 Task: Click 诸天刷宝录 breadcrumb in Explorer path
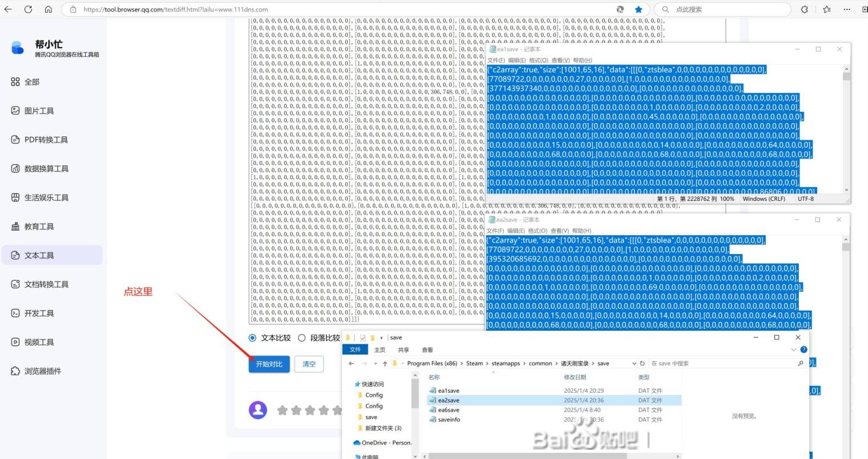click(x=574, y=364)
